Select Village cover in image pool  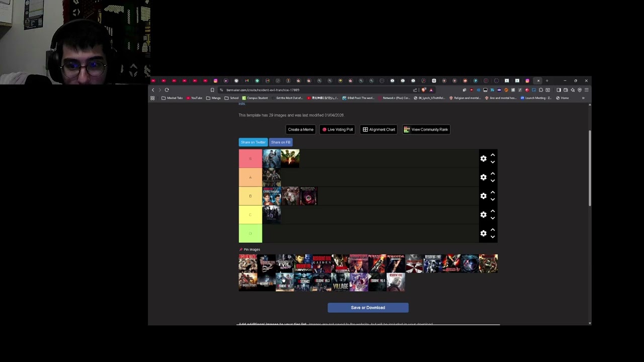[341, 283]
